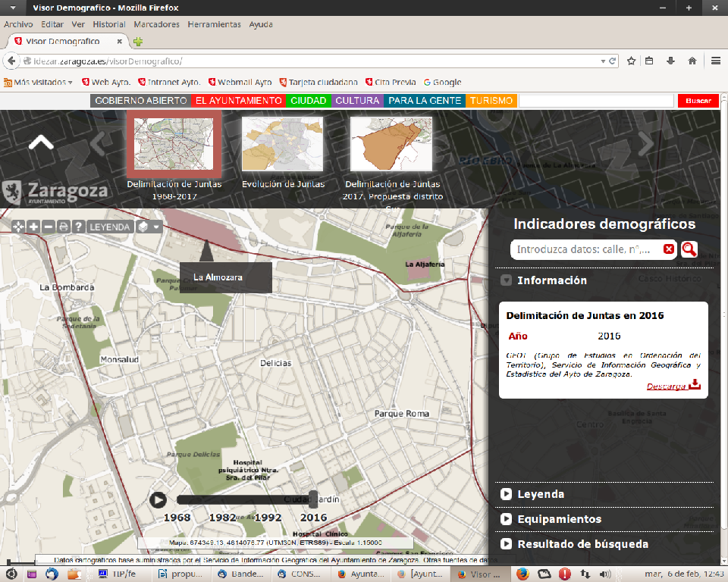The width and height of the screenshot is (728, 582).
Task: Expand Resultado de búsqueda section
Action: point(506,544)
